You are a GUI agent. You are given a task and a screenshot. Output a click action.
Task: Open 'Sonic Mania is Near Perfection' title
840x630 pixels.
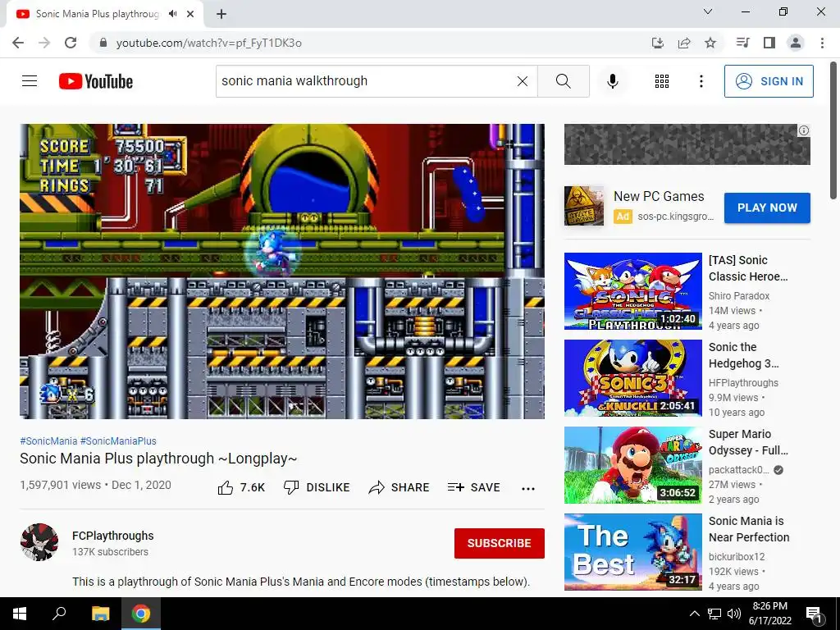[749, 529]
